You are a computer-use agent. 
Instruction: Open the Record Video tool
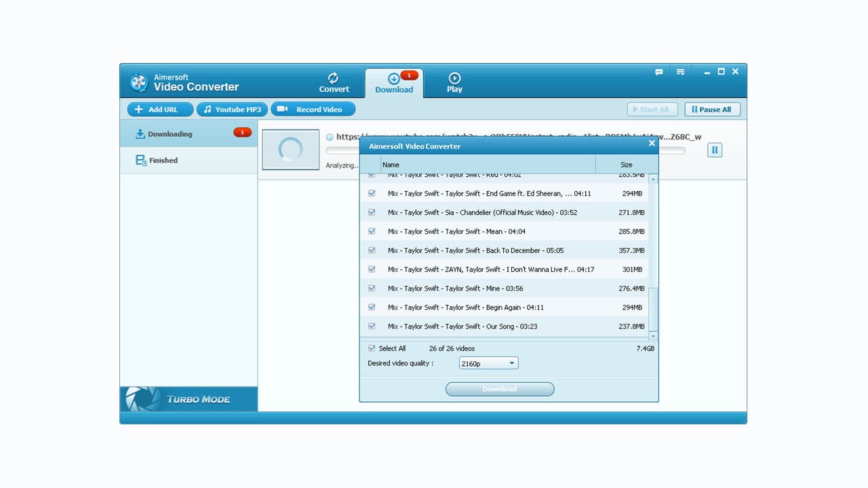tap(313, 109)
